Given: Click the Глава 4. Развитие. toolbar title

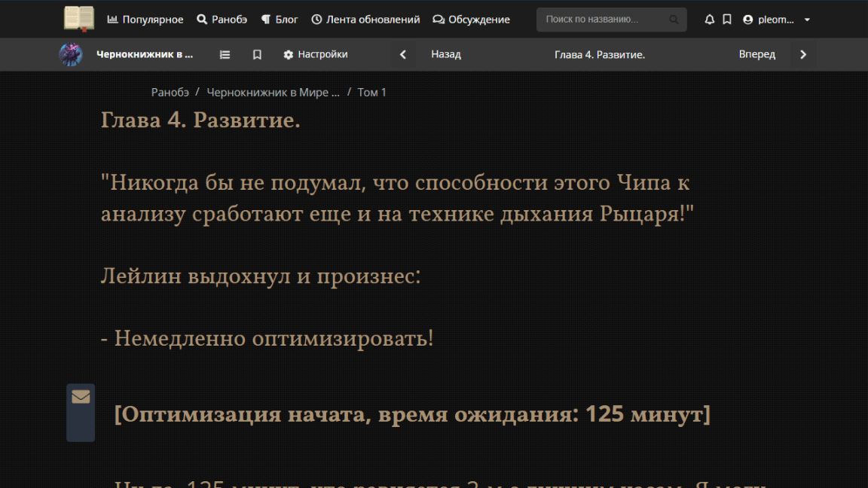Looking at the screenshot, I should point(600,54).
